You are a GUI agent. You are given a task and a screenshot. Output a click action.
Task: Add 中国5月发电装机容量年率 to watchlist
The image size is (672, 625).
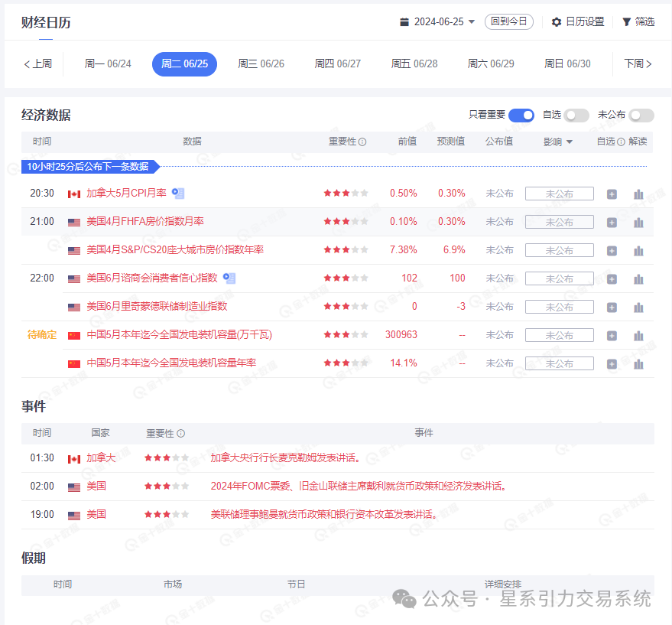[612, 364]
